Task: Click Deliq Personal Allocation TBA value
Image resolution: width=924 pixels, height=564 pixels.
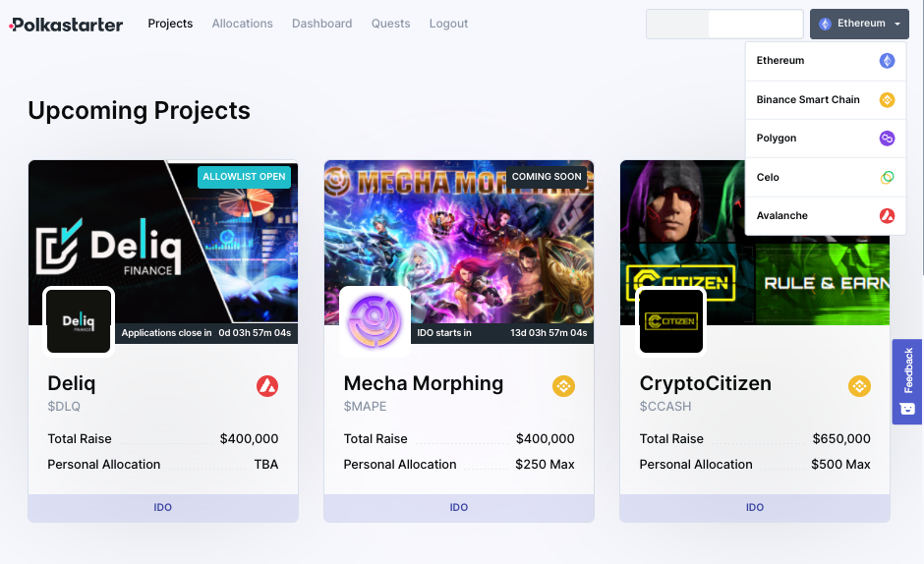Action: point(265,465)
